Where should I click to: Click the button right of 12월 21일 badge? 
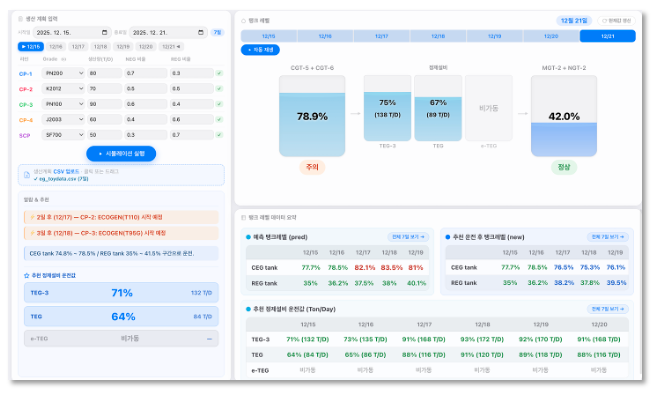pos(617,21)
